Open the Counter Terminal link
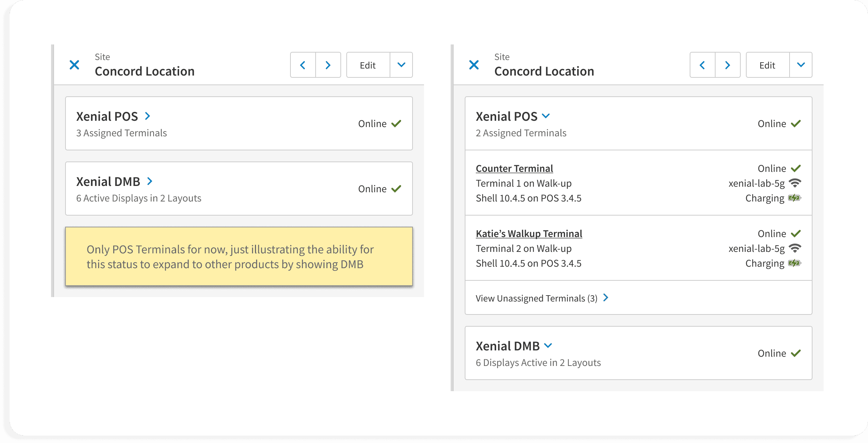Image resolution: width=868 pixels, height=443 pixels. click(514, 169)
